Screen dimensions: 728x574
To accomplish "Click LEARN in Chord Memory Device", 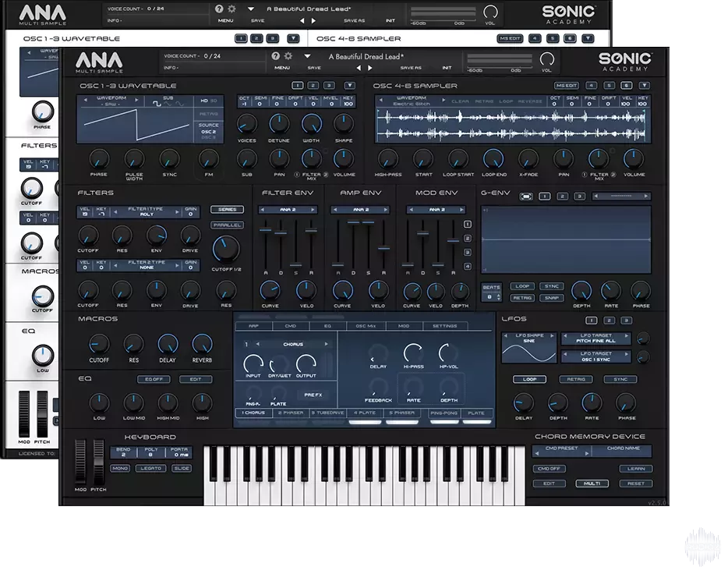I will (x=636, y=469).
